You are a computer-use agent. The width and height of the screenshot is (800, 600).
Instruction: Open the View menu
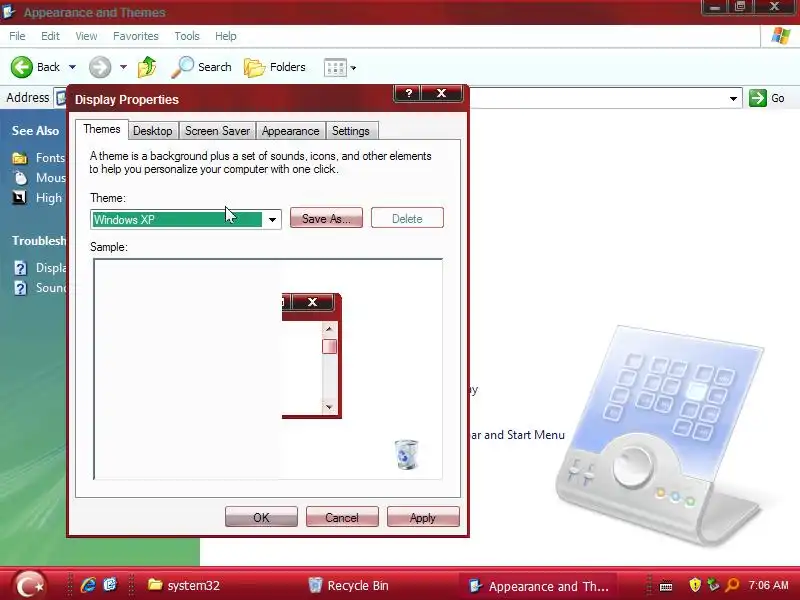pos(86,36)
